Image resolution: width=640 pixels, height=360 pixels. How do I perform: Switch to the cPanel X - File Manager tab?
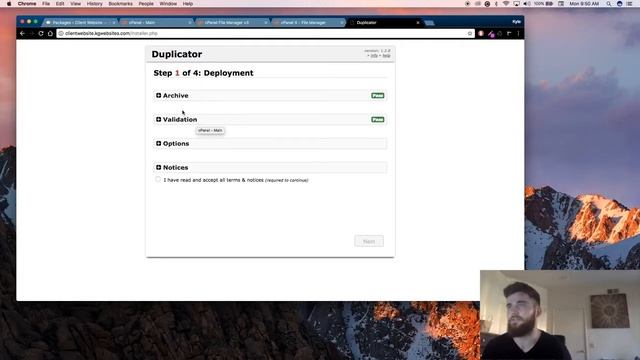click(308, 22)
